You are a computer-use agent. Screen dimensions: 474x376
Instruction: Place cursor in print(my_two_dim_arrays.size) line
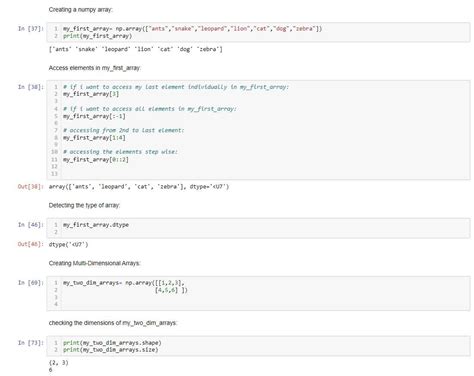tap(110, 350)
